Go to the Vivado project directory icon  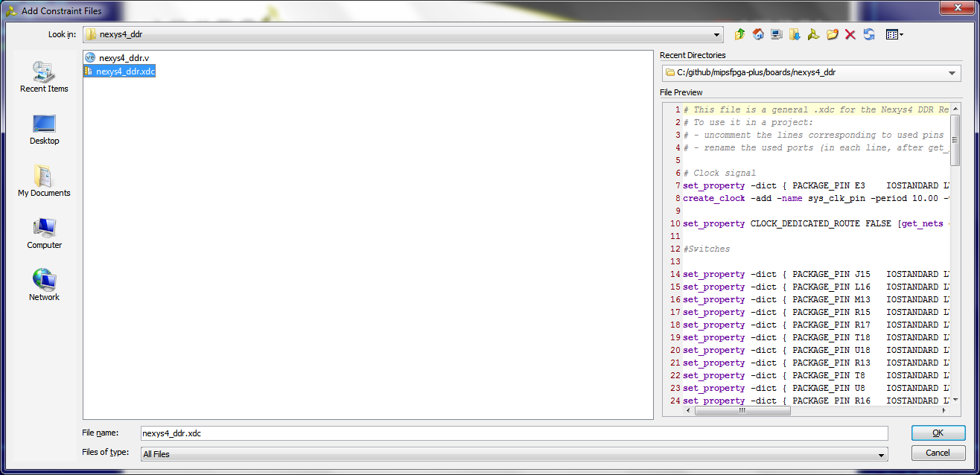tap(814, 34)
